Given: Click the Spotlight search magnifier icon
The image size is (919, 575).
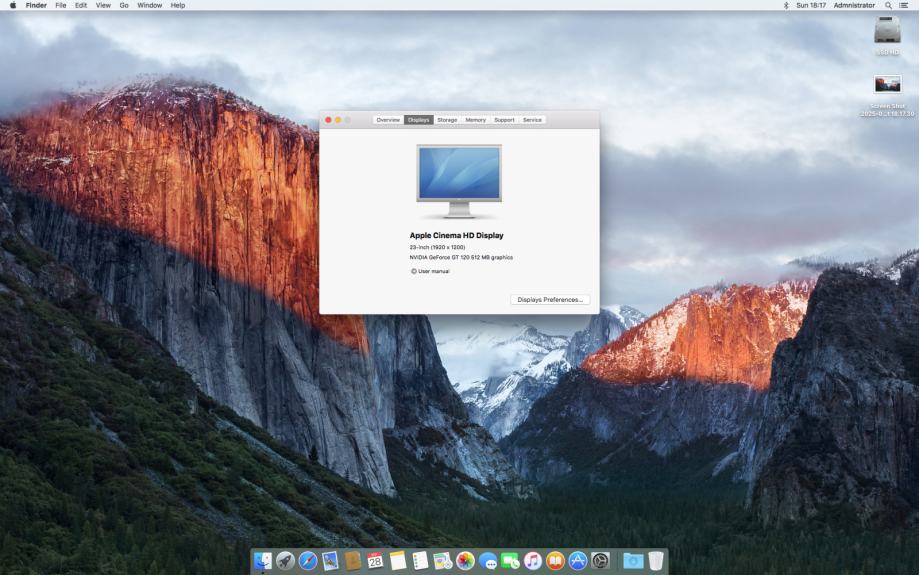Looking at the screenshot, I should pos(888,5).
